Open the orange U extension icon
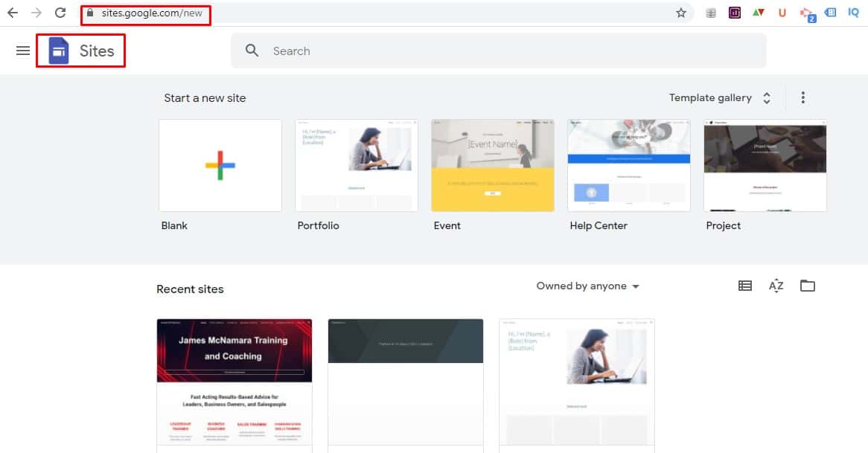The image size is (868, 453). (x=782, y=13)
